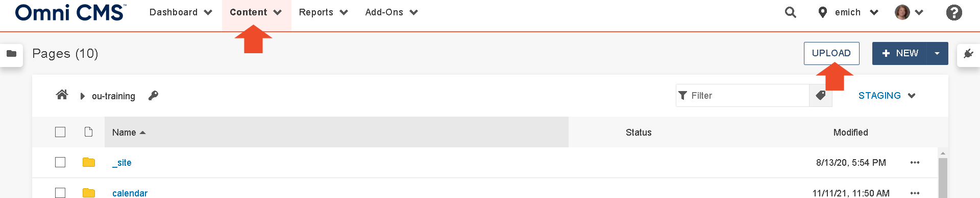Open more actions for _site folder
The image size is (980, 198).
pyautogui.click(x=915, y=163)
